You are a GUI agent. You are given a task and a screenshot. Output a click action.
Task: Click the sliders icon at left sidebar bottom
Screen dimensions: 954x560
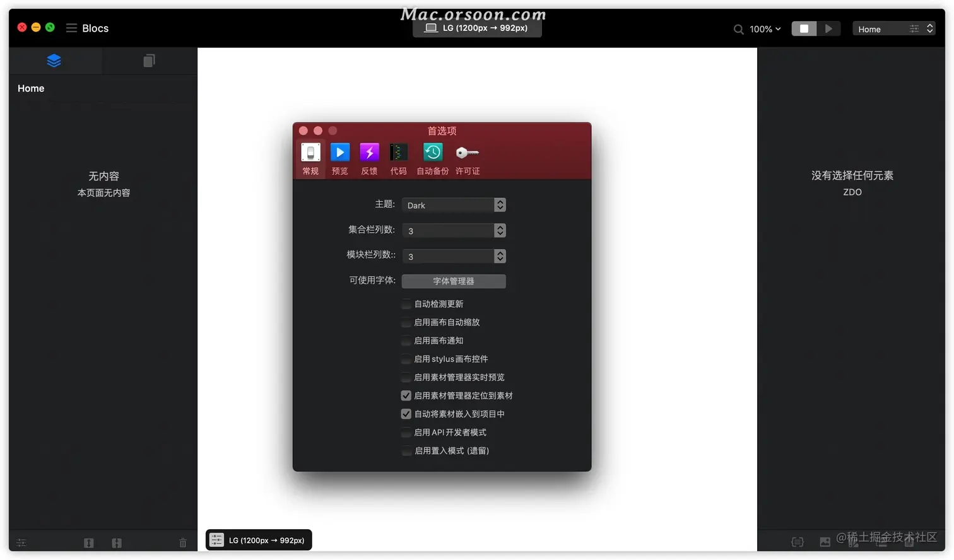pos(21,542)
